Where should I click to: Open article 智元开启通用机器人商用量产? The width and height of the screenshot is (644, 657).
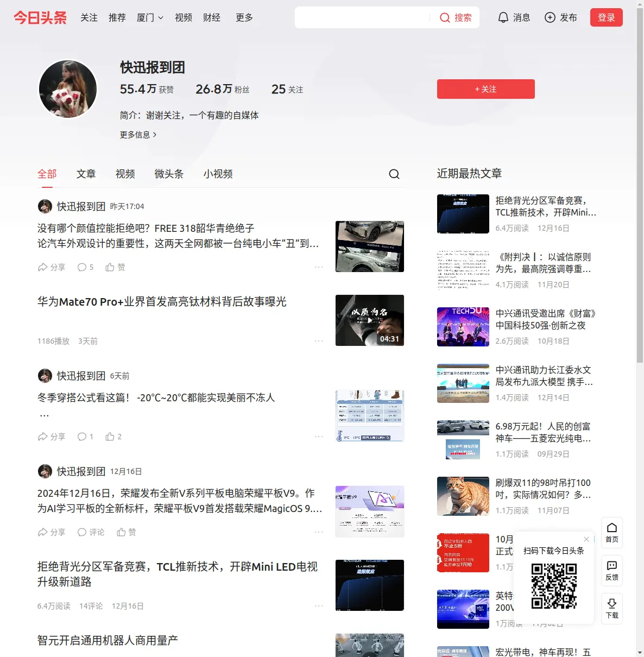[x=108, y=641]
